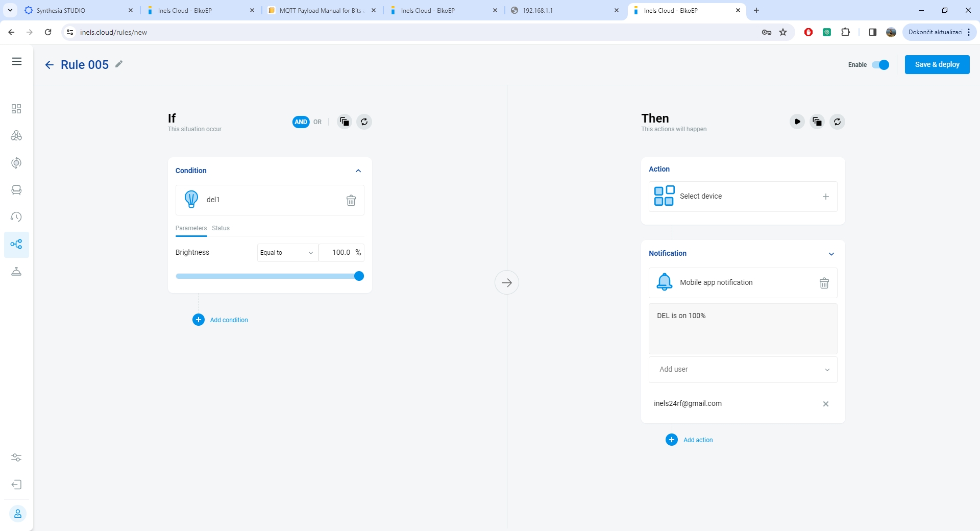Click the Brightness slider handle

(x=359, y=276)
